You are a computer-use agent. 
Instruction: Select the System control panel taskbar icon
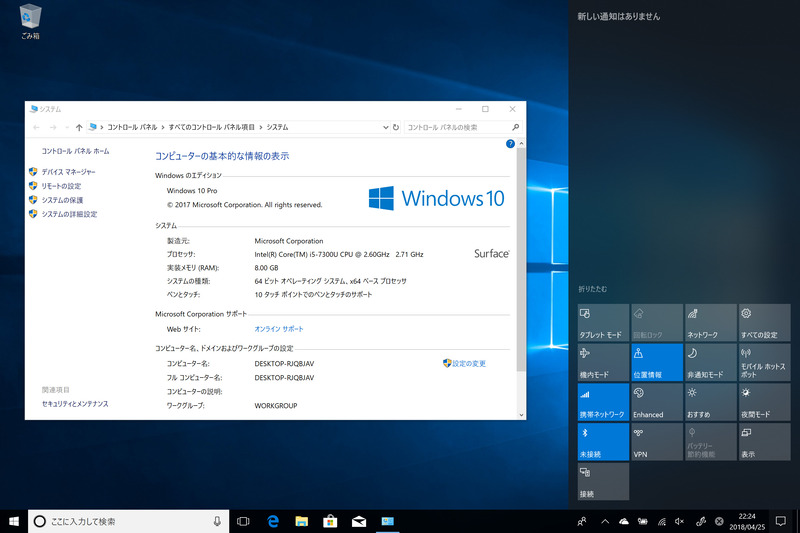(388, 521)
